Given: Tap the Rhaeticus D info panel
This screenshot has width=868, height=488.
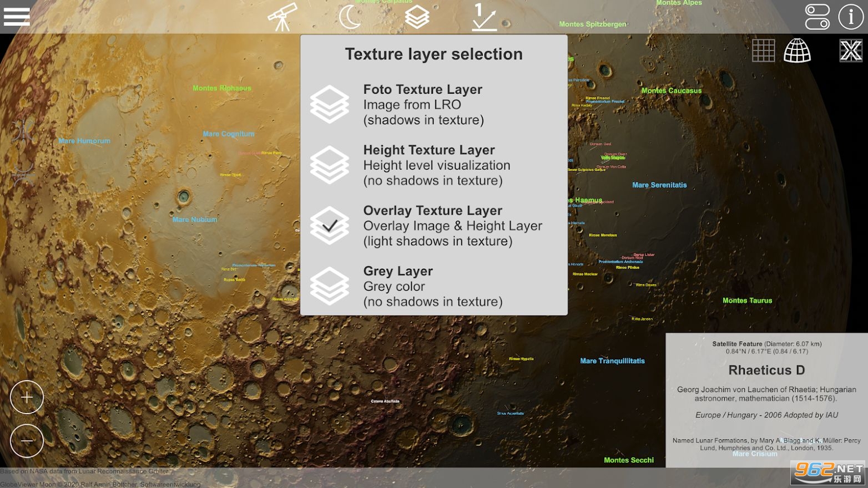Looking at the screenshot, I should [x=766, y=399].
